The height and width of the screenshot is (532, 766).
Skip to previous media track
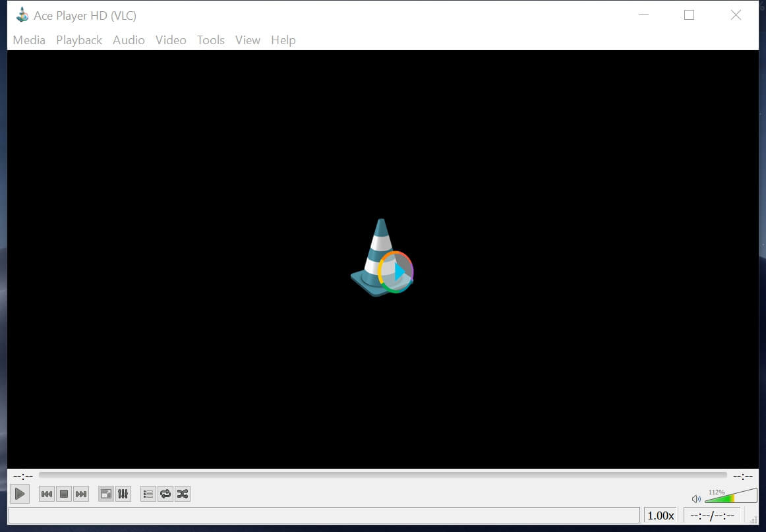click(x=47, y=494)
